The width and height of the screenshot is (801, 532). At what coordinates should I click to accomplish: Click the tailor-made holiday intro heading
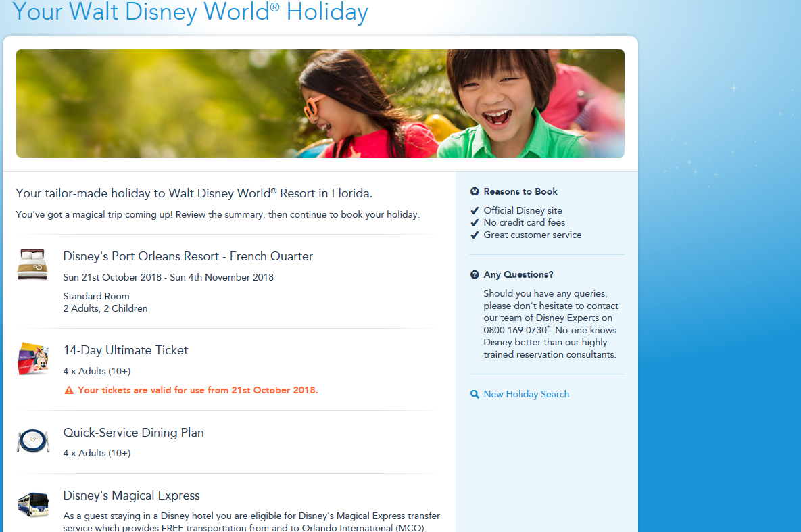pos(194,193)
